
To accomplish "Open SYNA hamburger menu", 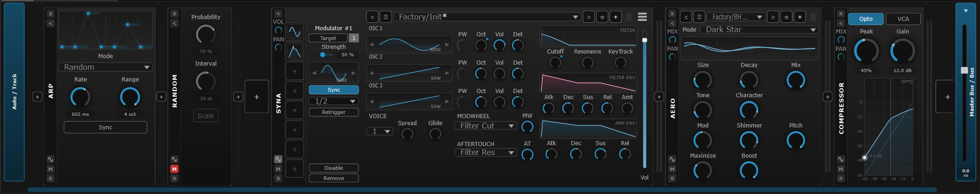I will 642,17.
